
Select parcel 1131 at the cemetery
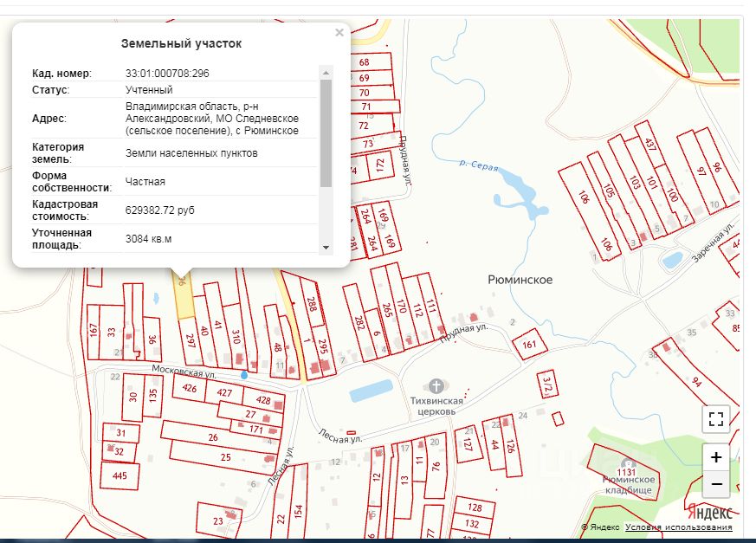tap(626, 471)
